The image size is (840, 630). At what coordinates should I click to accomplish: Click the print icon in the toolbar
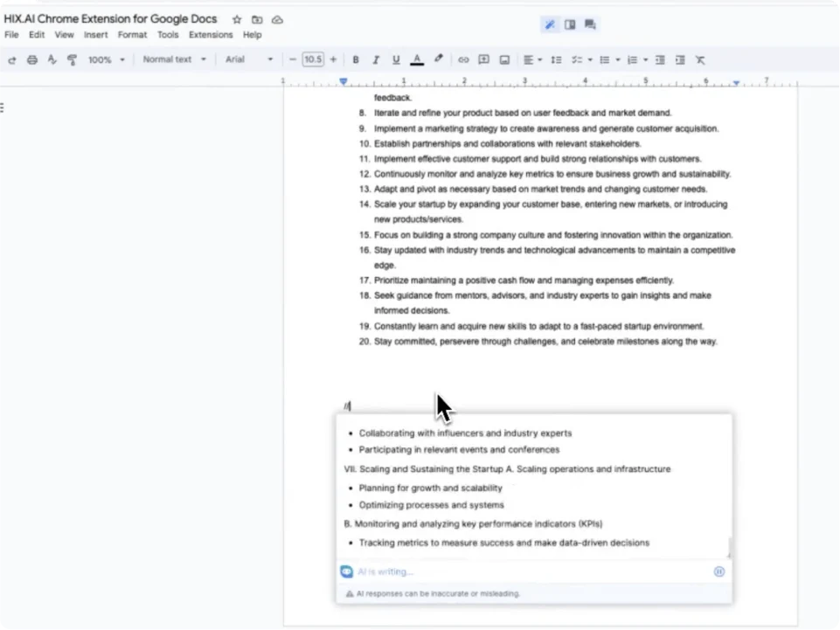32,59
